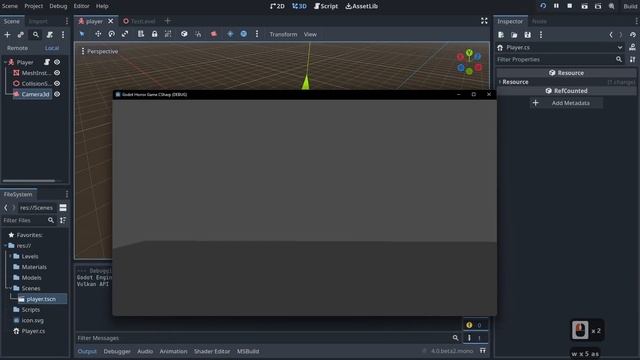The width and height of the screenshot is (640, 360).
Task: Select the Move Mode tool
Action: pos(98,34)
